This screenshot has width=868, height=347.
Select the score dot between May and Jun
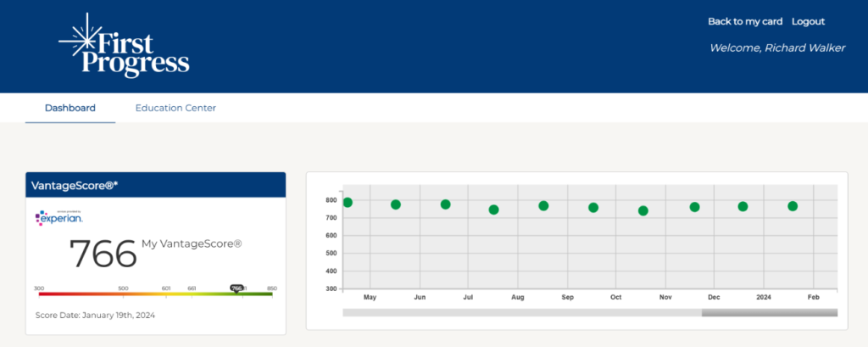[x=396, y=204]
